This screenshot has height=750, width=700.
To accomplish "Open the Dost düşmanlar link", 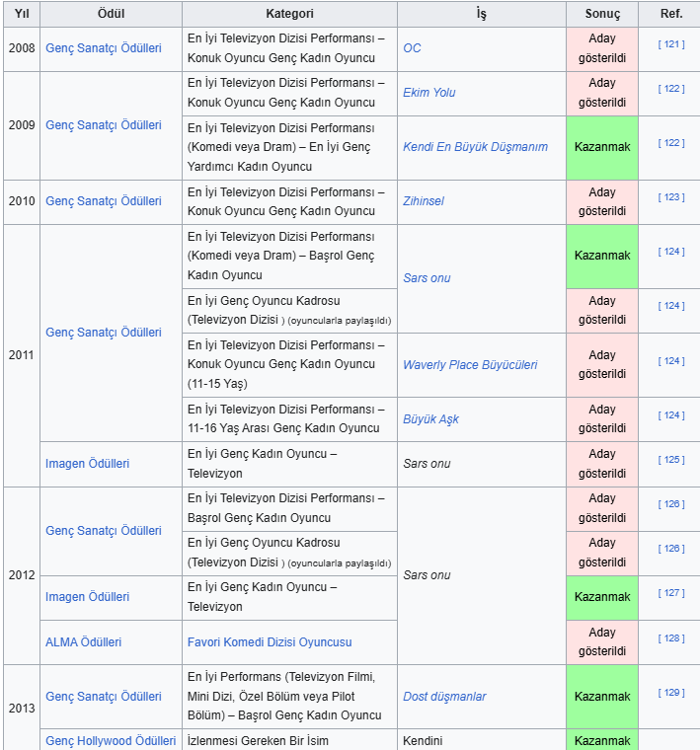I will pos(444,697).
